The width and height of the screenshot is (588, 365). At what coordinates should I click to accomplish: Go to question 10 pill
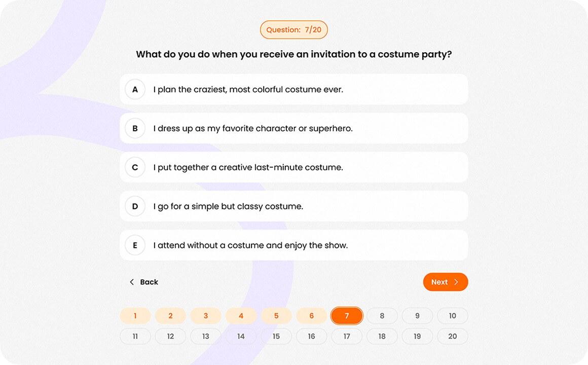point(453,316)
